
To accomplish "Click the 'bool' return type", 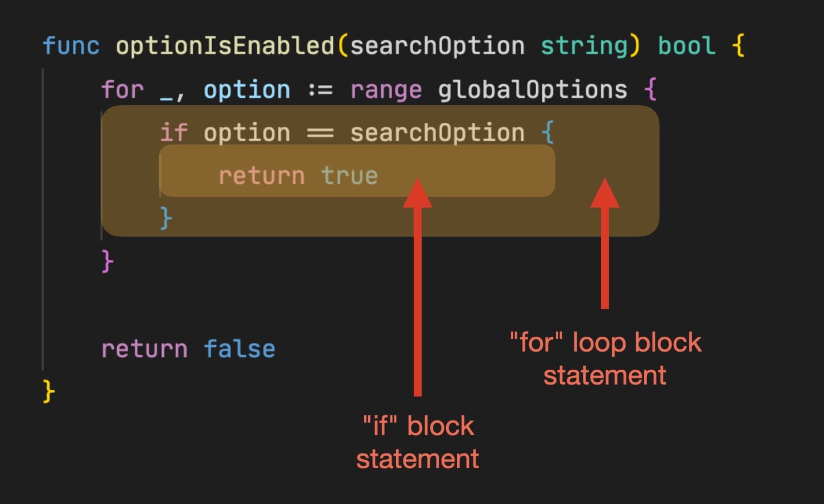I will click(686, 46).
